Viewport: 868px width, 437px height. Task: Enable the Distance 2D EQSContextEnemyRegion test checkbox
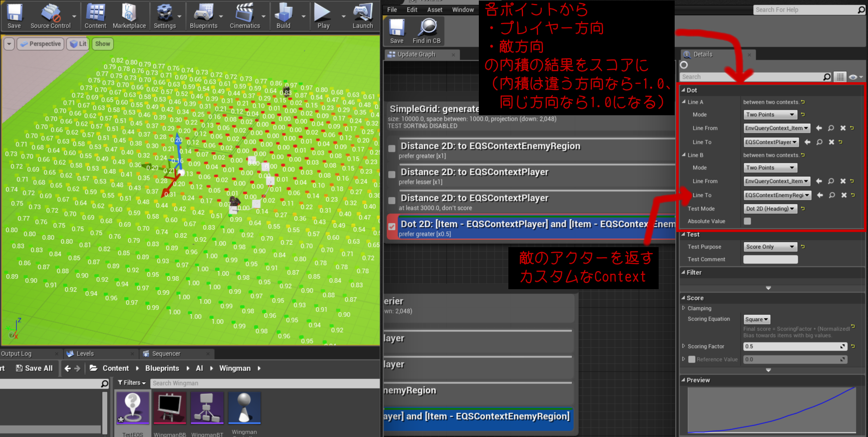click(392, 148)
